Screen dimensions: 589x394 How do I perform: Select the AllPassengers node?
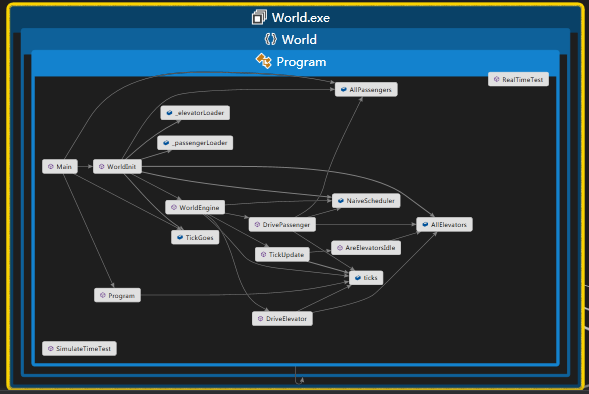(x=366, y=89)
